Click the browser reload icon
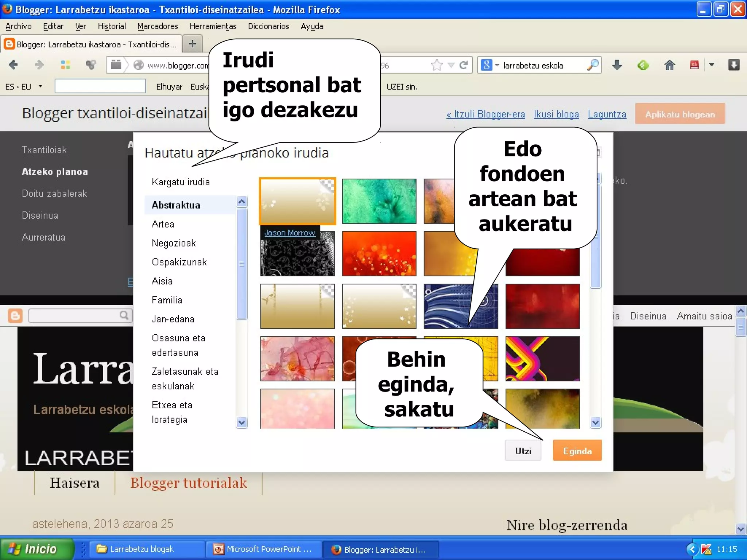747x560 pixels. coord(464,65)
